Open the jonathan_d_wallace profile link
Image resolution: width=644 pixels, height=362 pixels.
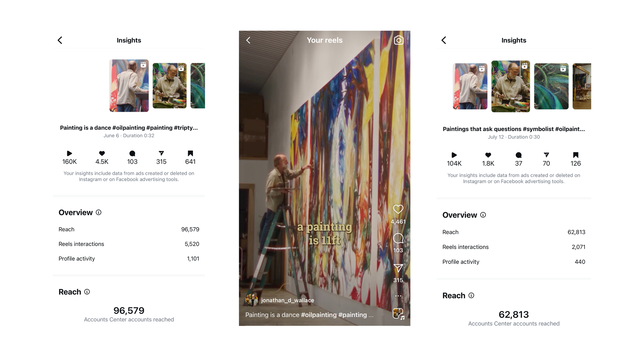pos(287,300)
